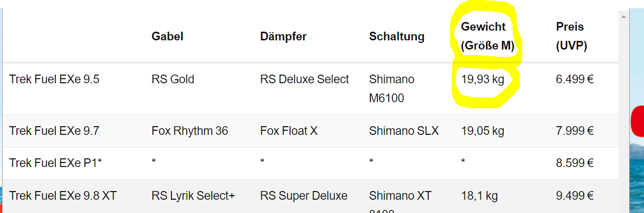
Task: Select the 18,1 kg weight cell
Action: [x=479, y=196]
